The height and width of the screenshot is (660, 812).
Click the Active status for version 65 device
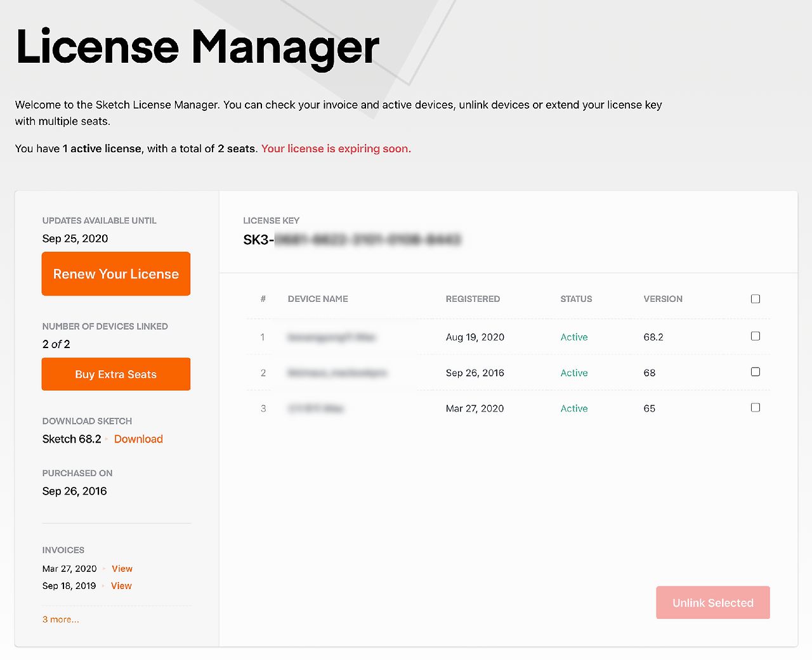pos(574,408)
